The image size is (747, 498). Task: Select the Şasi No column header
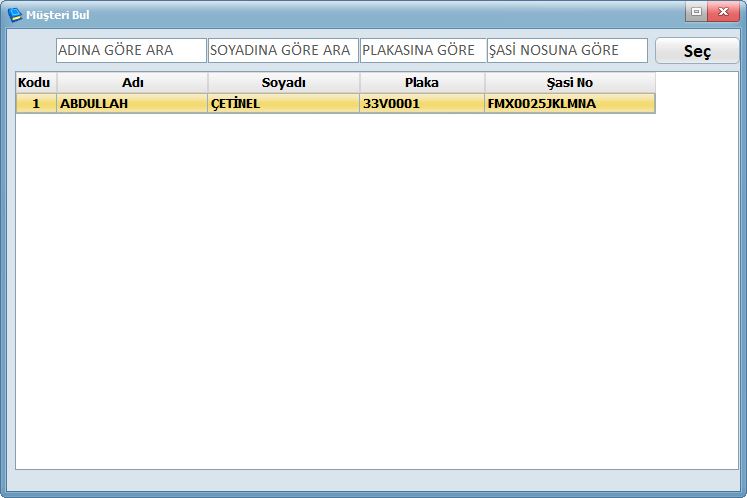click(569, 83)
